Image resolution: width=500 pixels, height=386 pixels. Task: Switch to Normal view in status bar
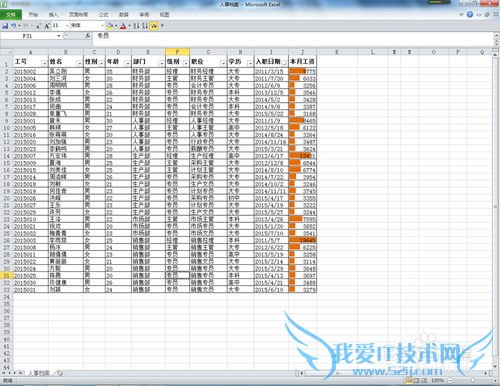point(408,380)
